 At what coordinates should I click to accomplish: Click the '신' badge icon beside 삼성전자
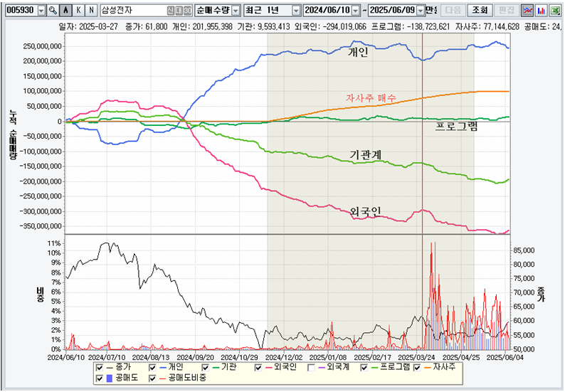click(171, 11)
